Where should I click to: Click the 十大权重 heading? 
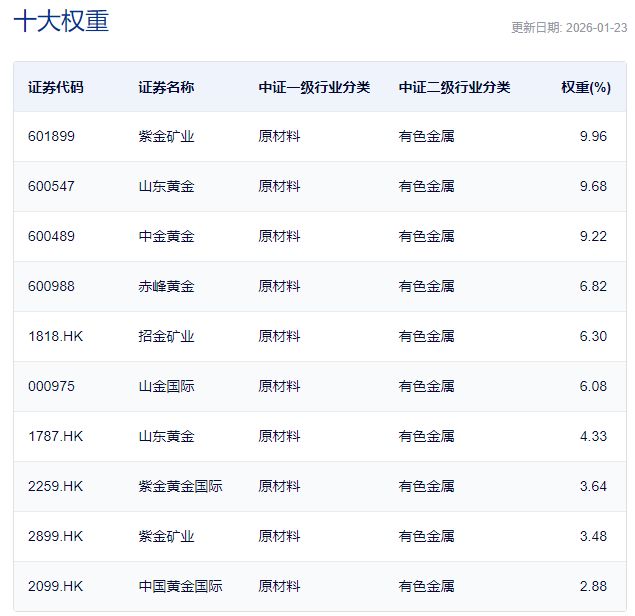[61, 21]
